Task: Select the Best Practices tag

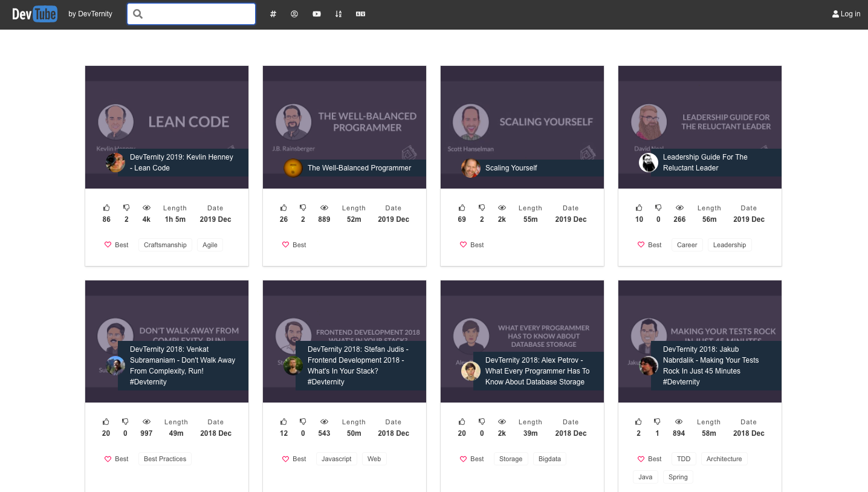Action: (165, 459)
